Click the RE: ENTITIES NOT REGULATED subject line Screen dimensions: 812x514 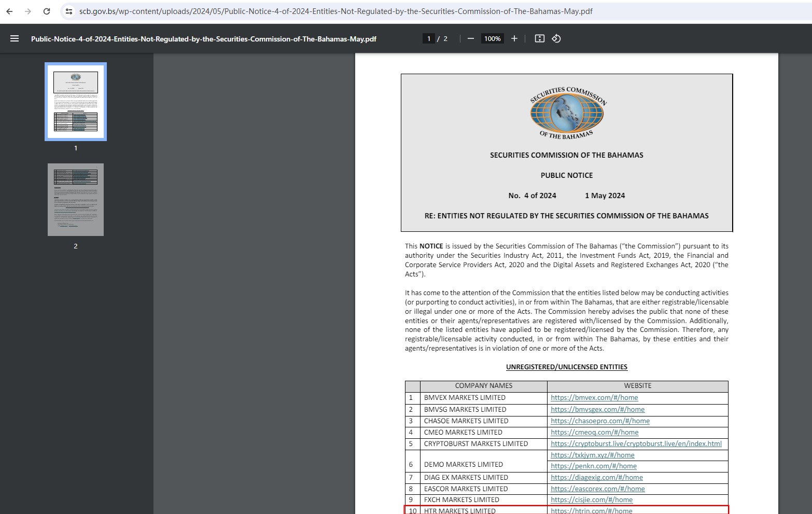tap(567, 216)
